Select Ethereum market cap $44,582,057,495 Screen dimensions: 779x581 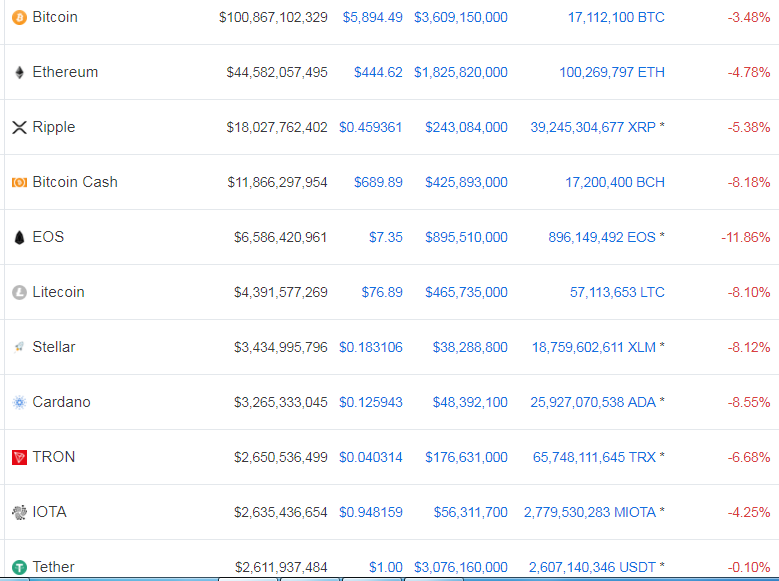click(x=277, y=73)
